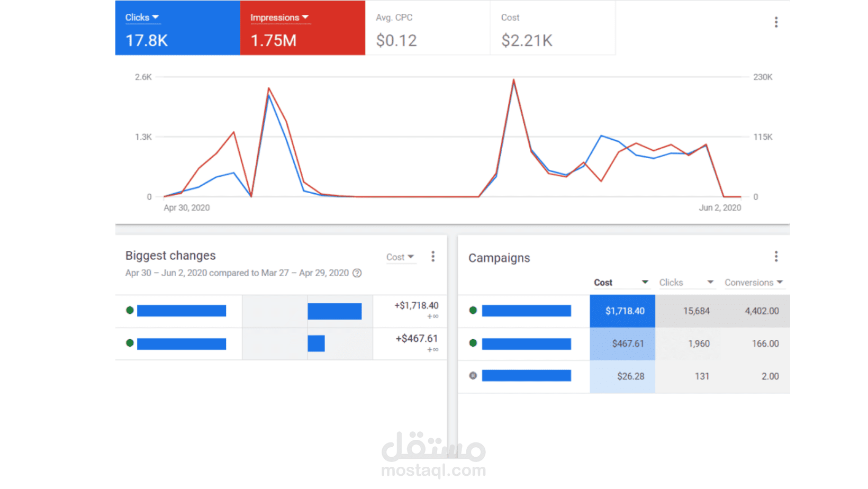
Task: Select the red Impressions 1.75M card
Action: click(x=303, y=28)
